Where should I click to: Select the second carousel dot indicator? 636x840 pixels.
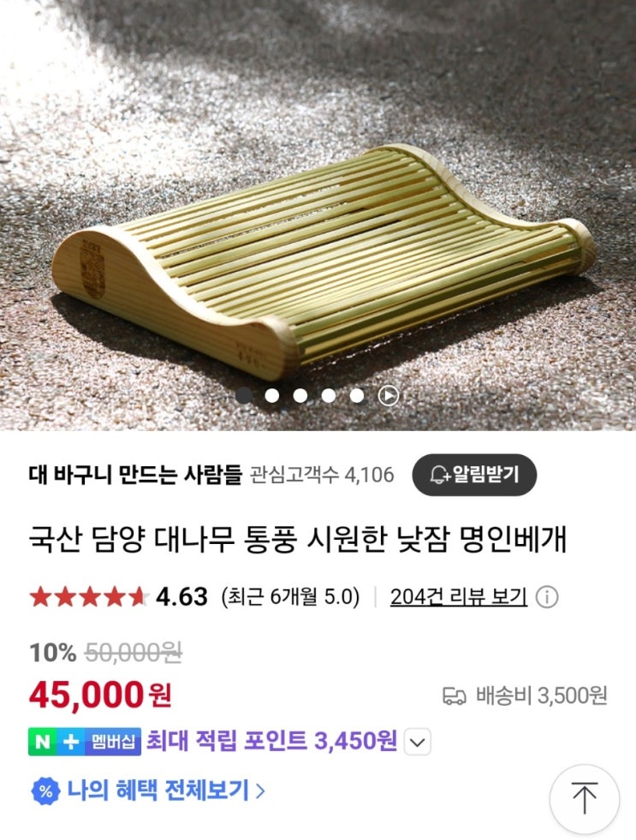pyautogui.click(x=272, y=395)
